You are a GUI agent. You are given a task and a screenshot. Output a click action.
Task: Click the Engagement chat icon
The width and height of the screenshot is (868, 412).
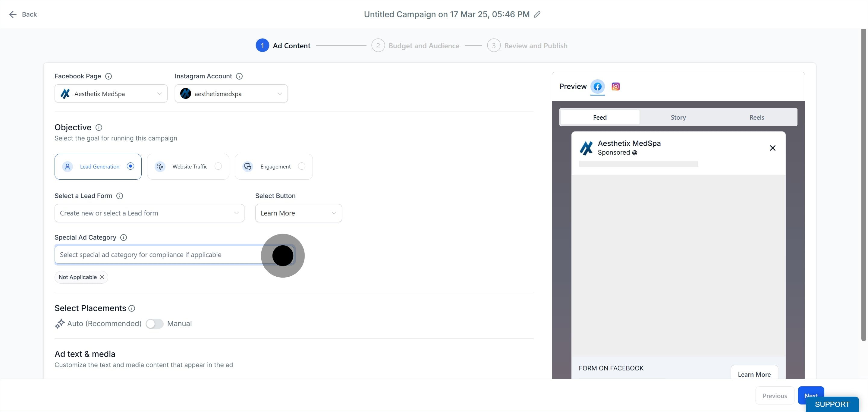point(248,166)
